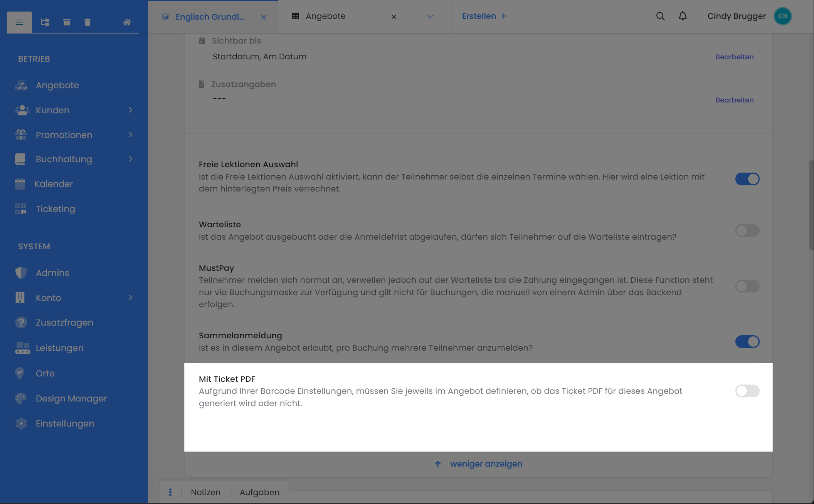
Task: Expand the Buchhaltung submenu
Action: point(131,159)
